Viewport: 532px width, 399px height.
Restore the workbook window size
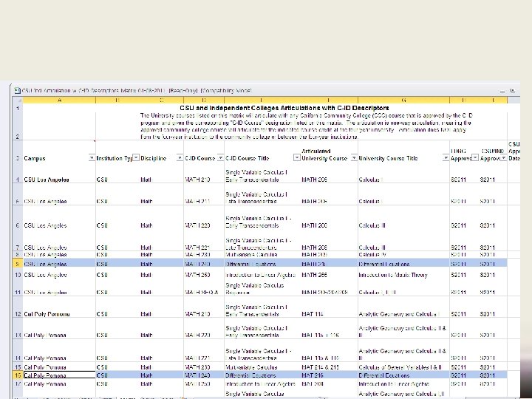point(513,91)
